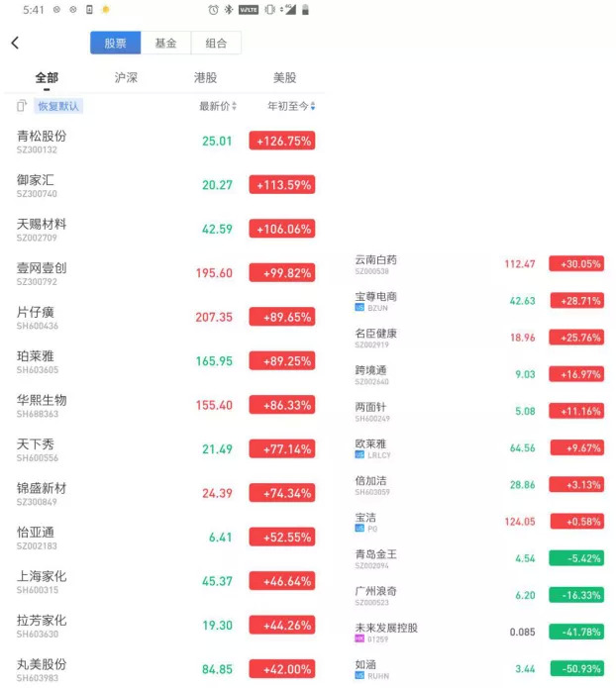Switch to the 组合 tab

point(216,43)
